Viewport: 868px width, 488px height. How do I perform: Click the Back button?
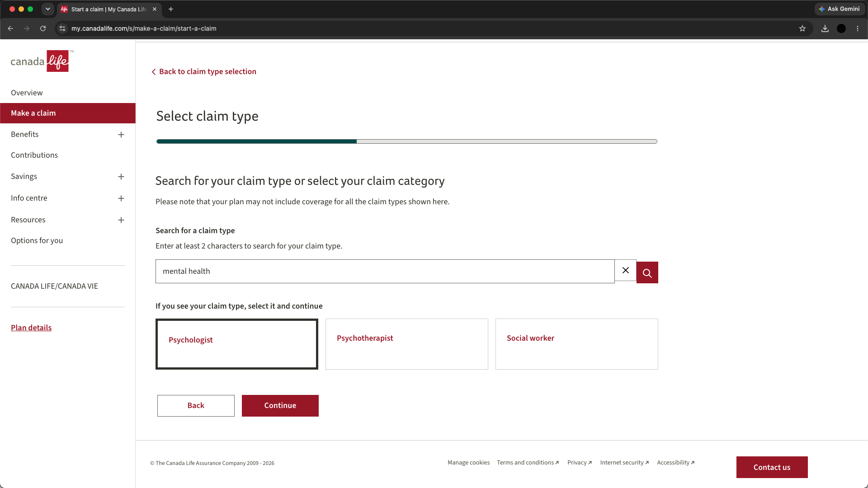pos(196,406)
